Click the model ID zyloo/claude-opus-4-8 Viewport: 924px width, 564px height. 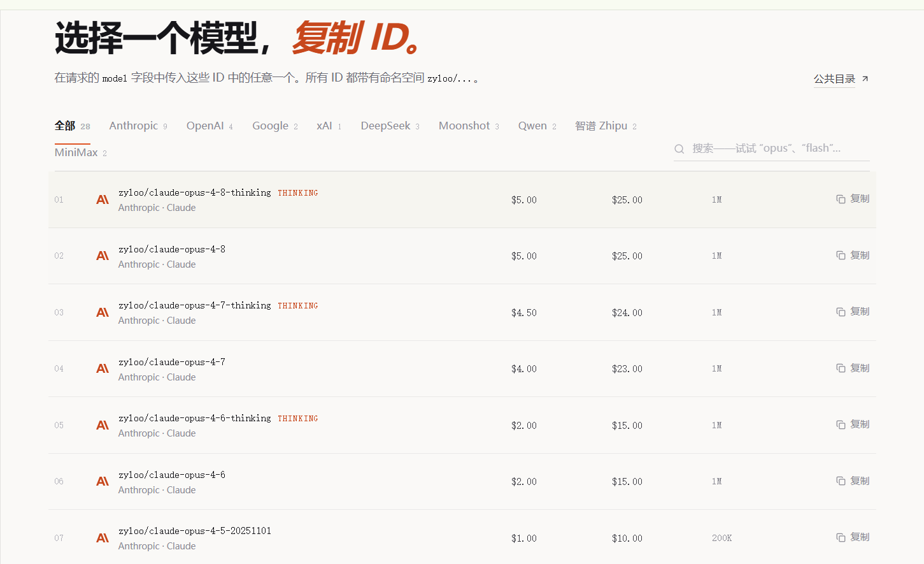pyautogui.click(x=172, y=249)
